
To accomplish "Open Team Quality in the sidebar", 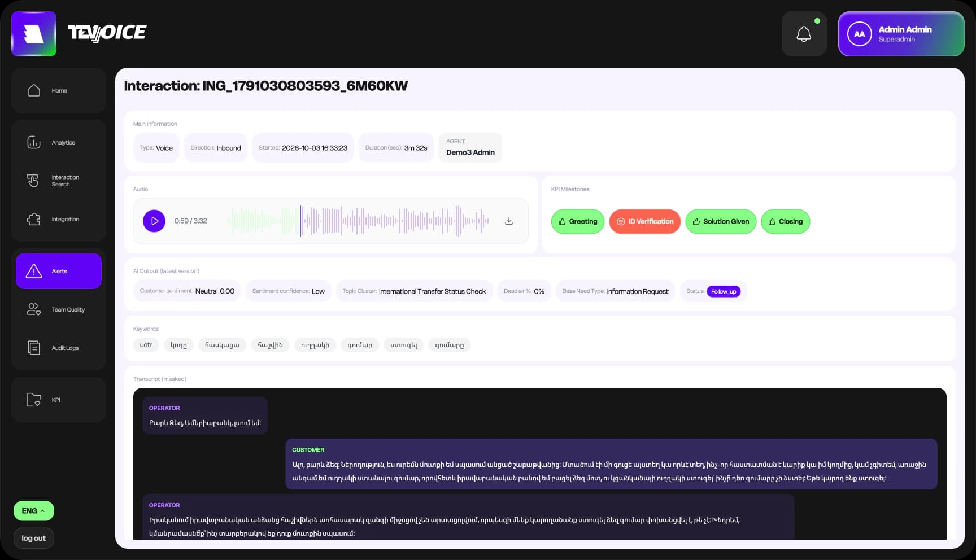I will click(x=59, y=309).
